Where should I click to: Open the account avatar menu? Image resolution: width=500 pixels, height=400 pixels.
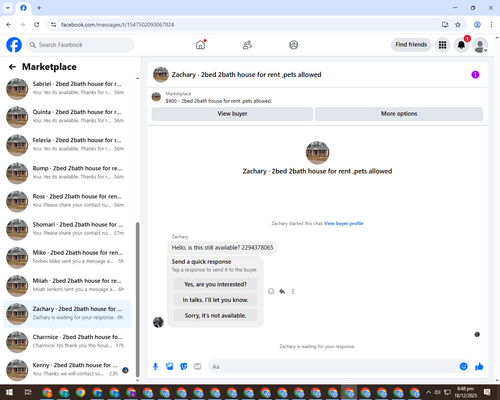point(480,45)
